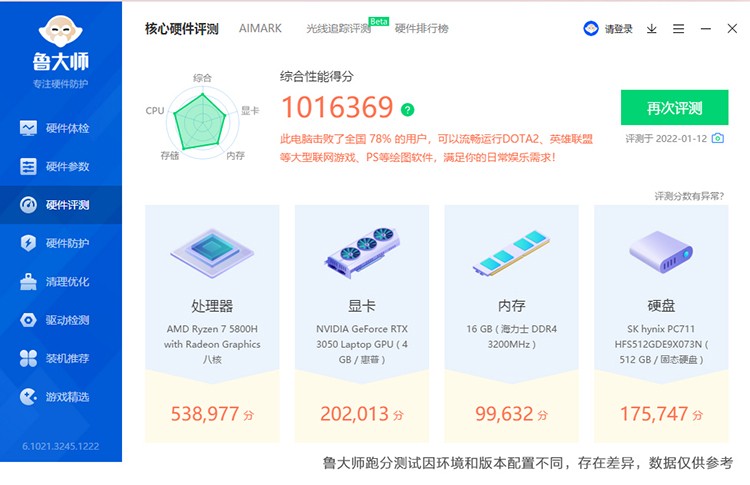Click the 硬件参数 sliders icon
The height and width of the screenshot is (485, 750).
pos(28,166)
